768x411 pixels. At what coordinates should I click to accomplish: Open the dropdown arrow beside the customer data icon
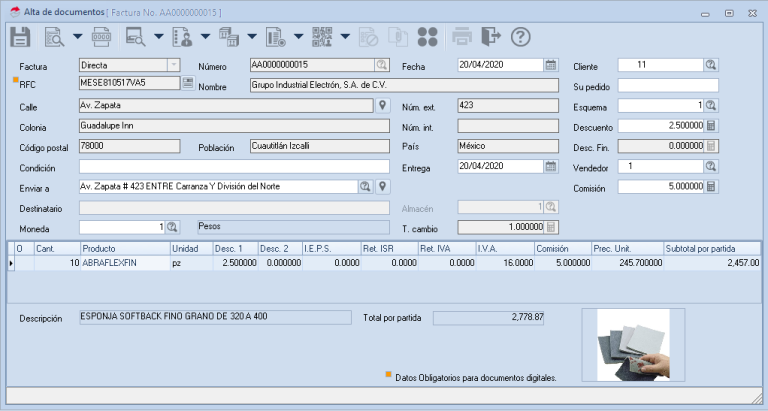[x=205, y=36]
